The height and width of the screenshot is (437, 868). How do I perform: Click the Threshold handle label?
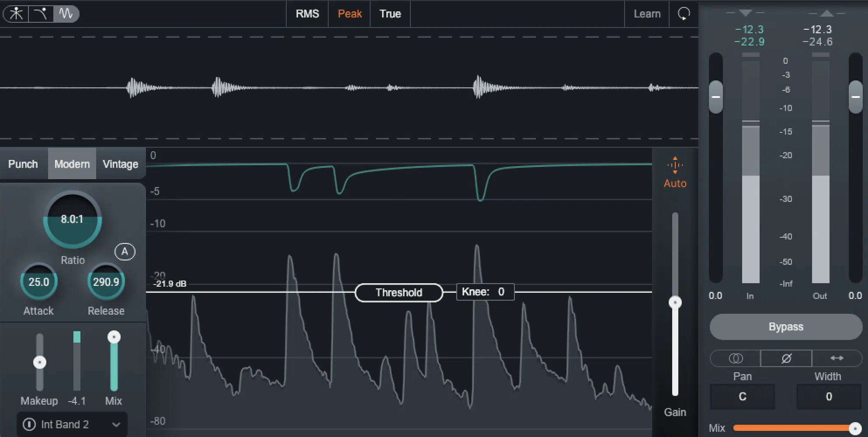click(399, 292)
